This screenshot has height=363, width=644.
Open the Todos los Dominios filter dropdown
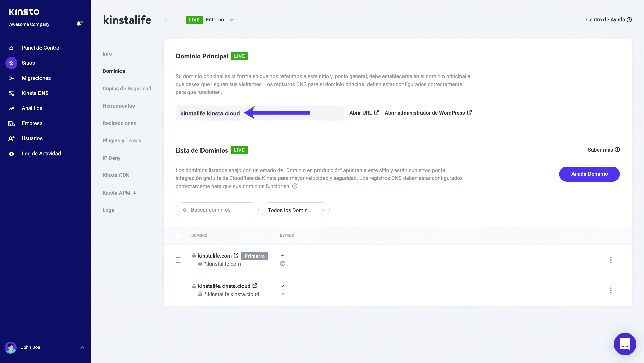pos(295,210)
